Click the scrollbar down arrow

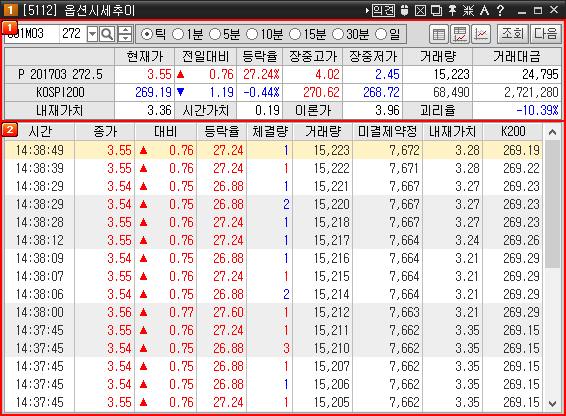pos(552,403)
